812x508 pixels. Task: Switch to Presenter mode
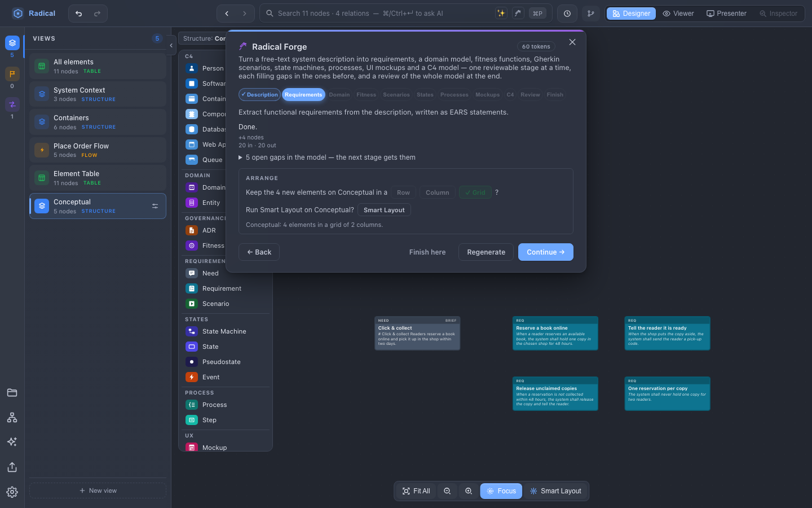(727, 14)
